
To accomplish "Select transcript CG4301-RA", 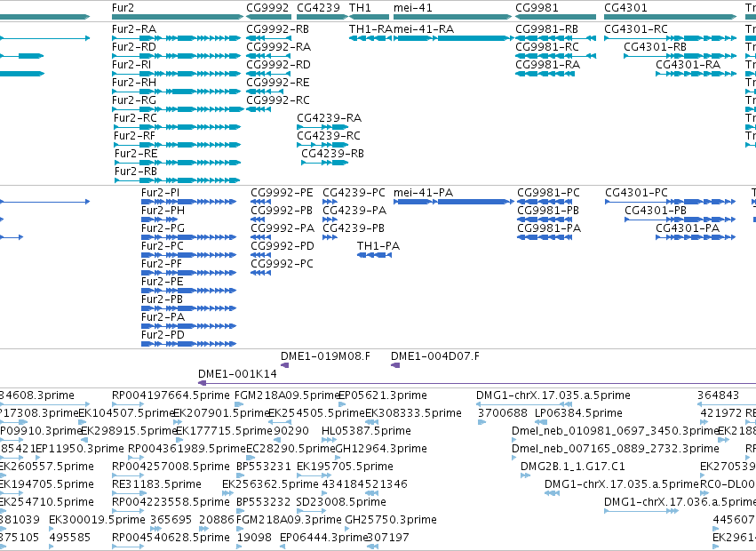I will tap(696, 74).
